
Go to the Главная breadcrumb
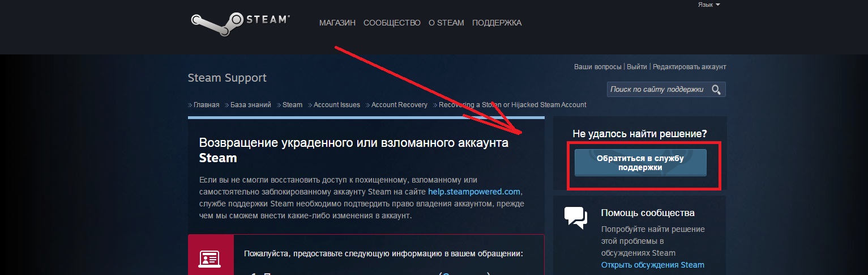tap(206, 105)
